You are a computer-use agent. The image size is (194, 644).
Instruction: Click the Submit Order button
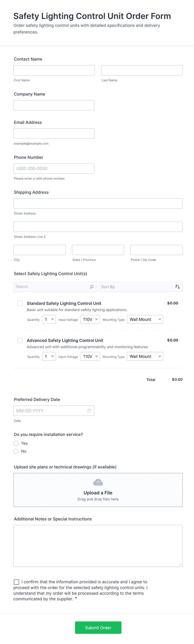pos(98,628)
